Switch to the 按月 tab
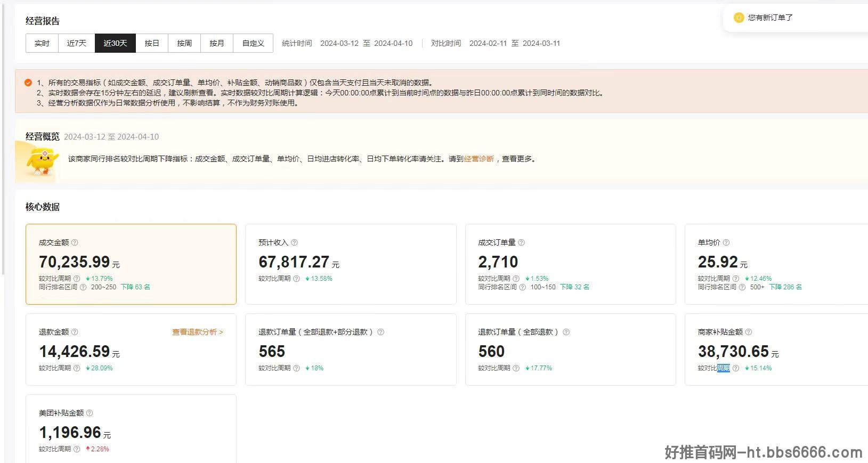 point(217,43)
